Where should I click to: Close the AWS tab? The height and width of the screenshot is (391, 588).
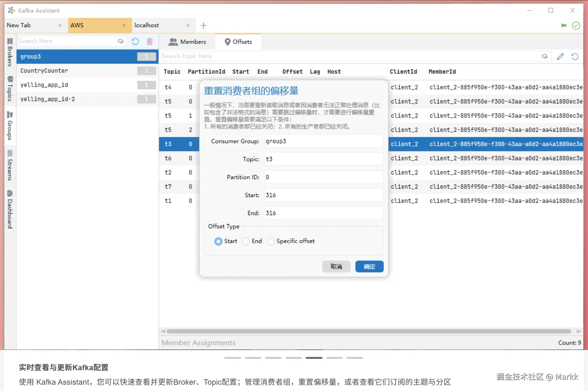click(124, 26)
